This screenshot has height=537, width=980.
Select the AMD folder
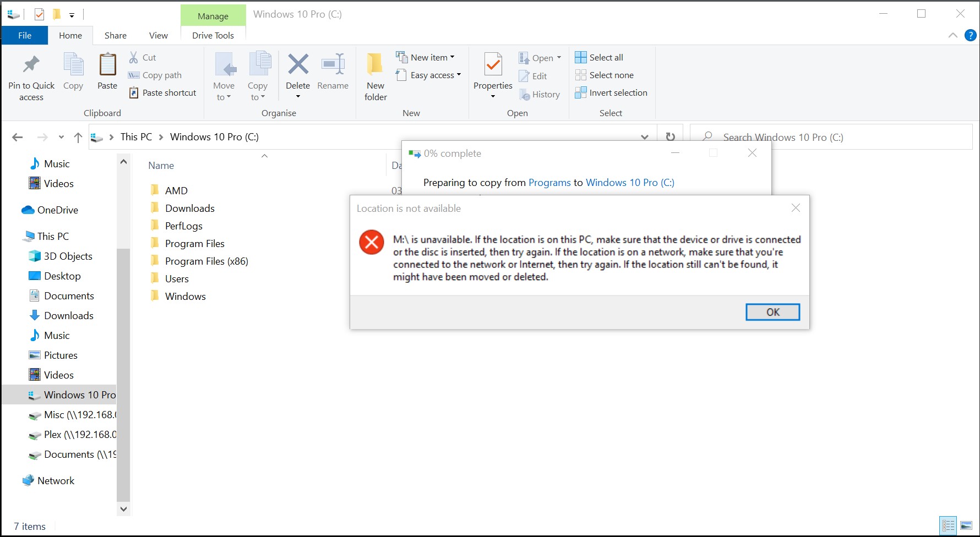(176, 190)
